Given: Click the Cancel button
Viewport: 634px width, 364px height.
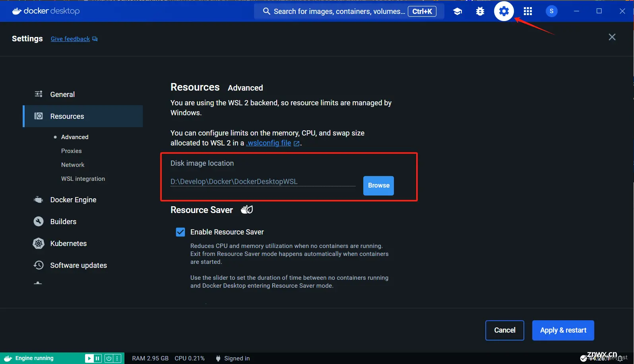Looking at the screenshot, I should (x=505, y=330).
